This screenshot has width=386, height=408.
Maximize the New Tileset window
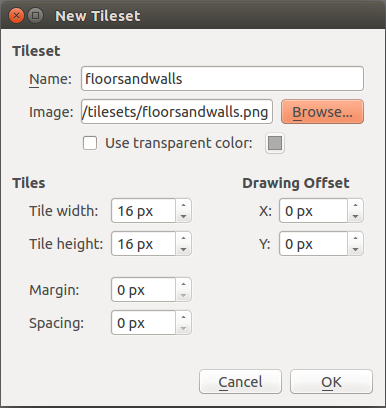click(36, 16)
